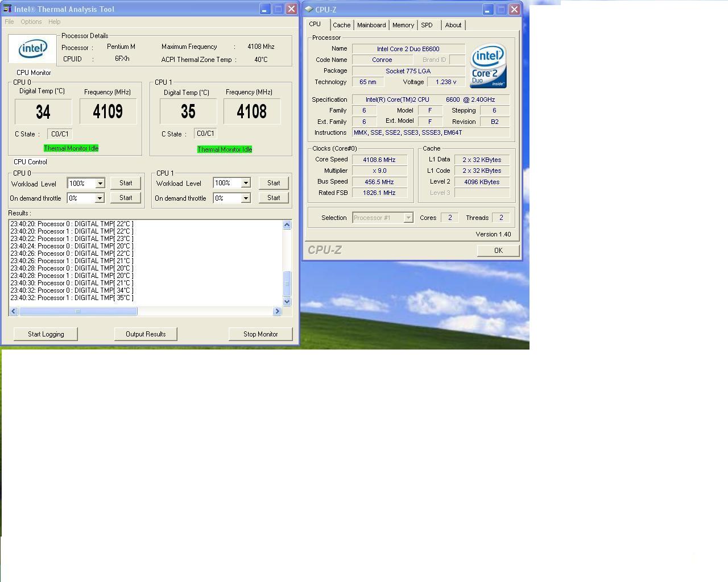Click the Intel Core 2 Duo logo in CPU-Z
The width and height of the screenshot is (728, 582).
pos(488,66)
